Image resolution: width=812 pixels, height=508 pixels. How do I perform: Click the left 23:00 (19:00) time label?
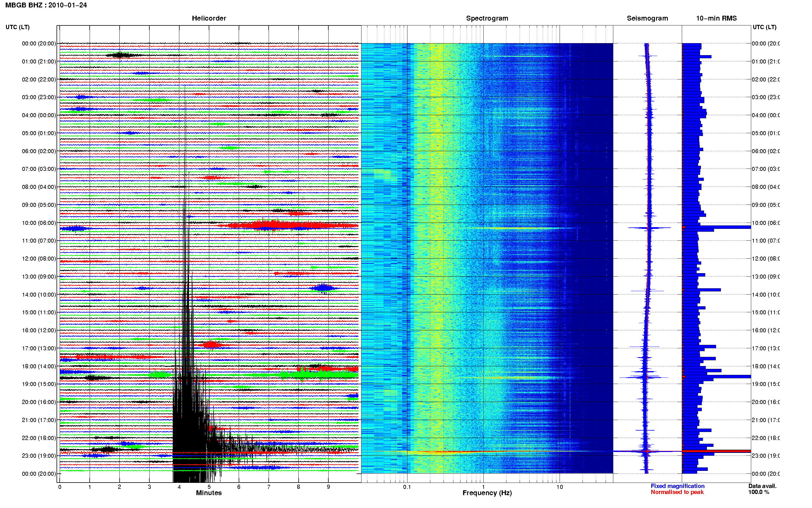pyautogui.click(x=39, y=456)
